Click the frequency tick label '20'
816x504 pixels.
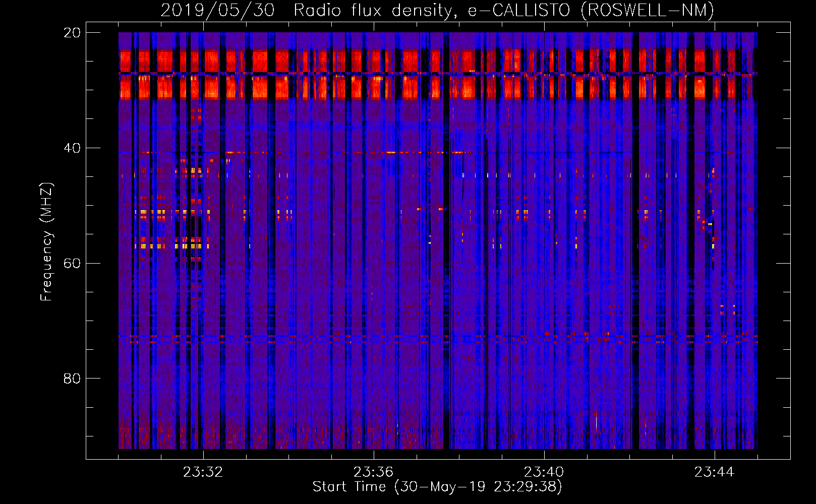coord(72,33)
